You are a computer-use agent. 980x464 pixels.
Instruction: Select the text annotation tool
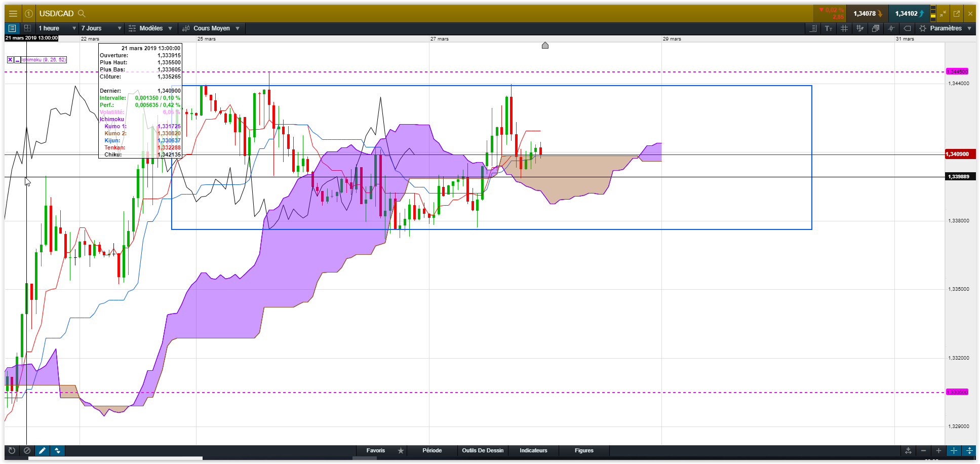point(829,28)
